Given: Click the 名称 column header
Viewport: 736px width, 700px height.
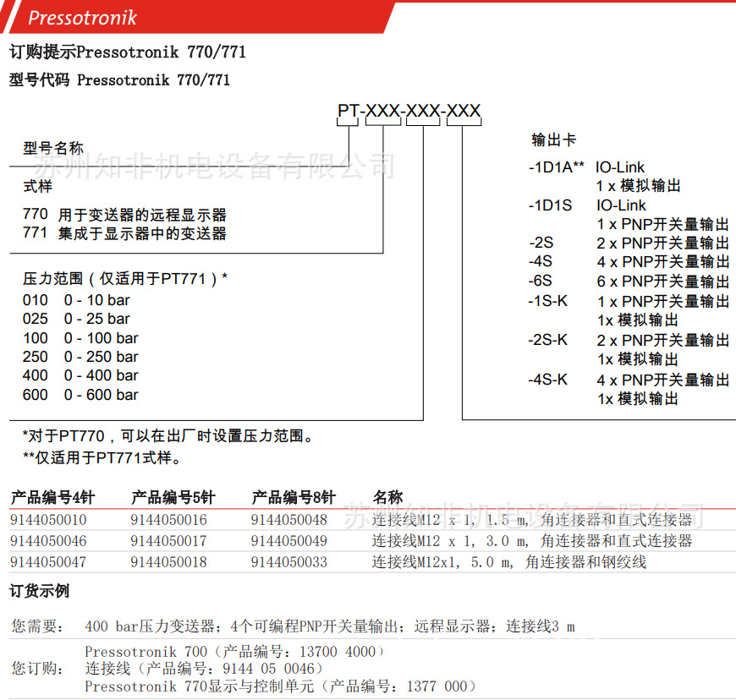Looking at the screenshot, I should pos(387,497).
